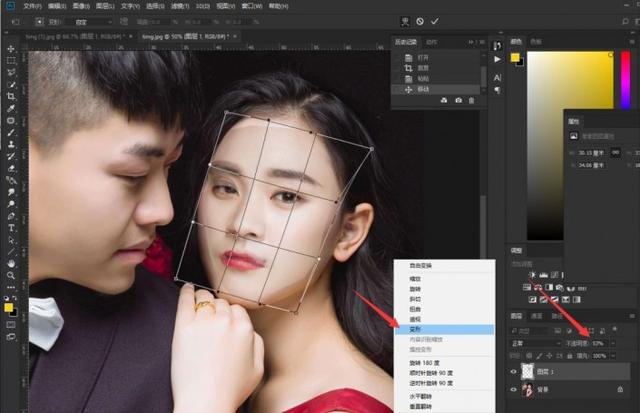This screenshot has height=413, width=640.
Task: Select the 图层 1 layer thumbnail
Action: 527,371
